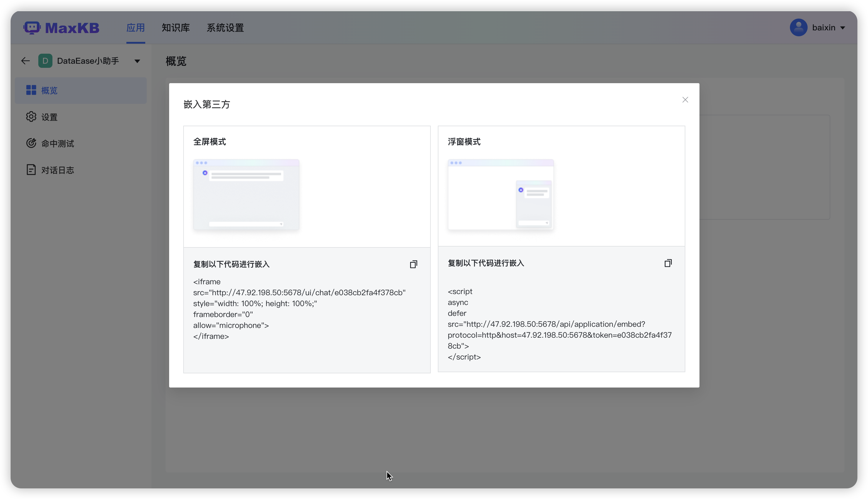The image size is (868, 499).
Task: Switch to the 知识库 tab
Action: click(x=176, y=28)
